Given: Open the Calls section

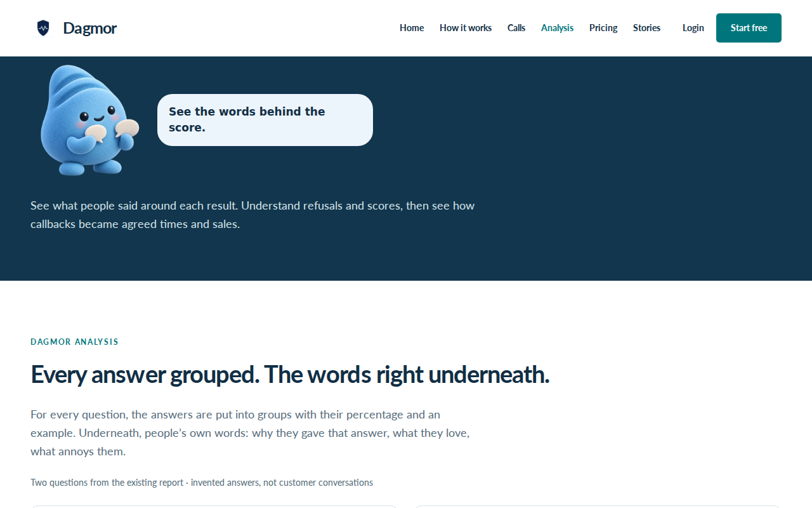Looking at the screenshot, I should click(516, 28).
